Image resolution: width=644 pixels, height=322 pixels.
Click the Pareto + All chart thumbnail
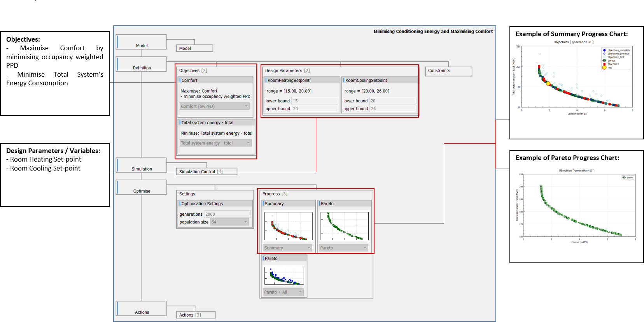pyautogui.click(x=284, y=276)
